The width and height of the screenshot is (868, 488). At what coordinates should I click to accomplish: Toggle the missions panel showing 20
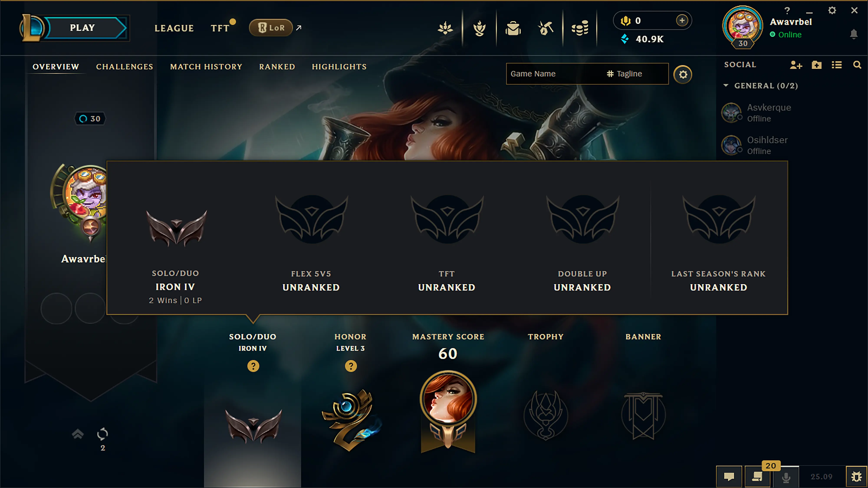pyautogui.click(x=758, y=476)
